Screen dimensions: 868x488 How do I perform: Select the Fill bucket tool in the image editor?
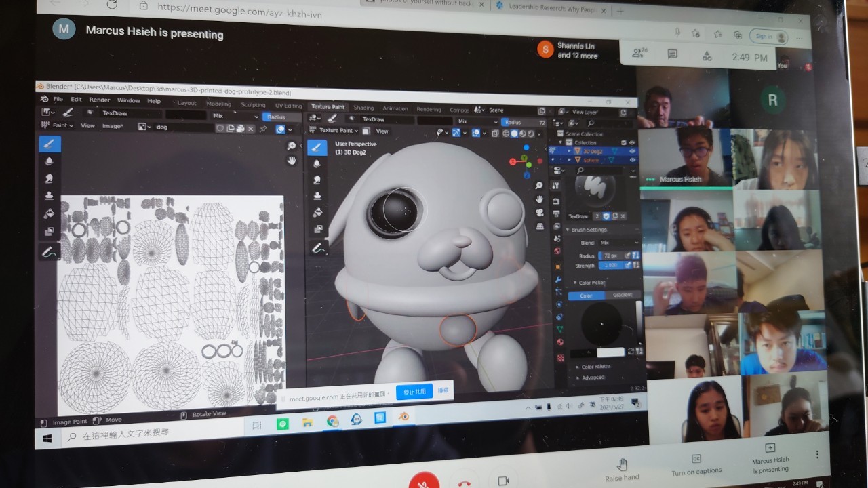coord(50,214)
